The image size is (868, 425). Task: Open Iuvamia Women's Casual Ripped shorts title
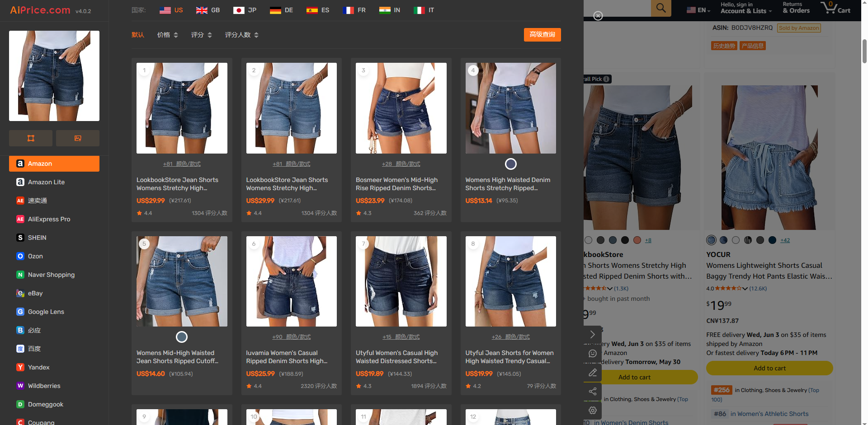(287, 357)
